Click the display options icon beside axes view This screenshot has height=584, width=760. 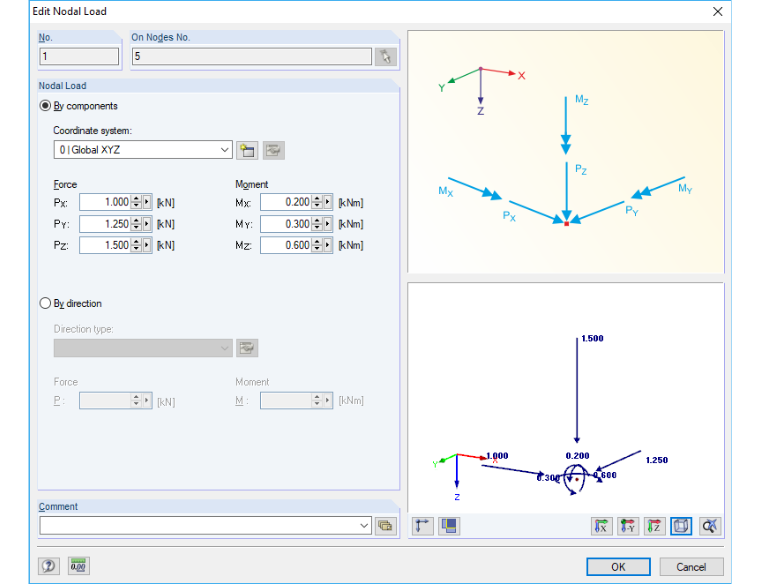(449, 526)
